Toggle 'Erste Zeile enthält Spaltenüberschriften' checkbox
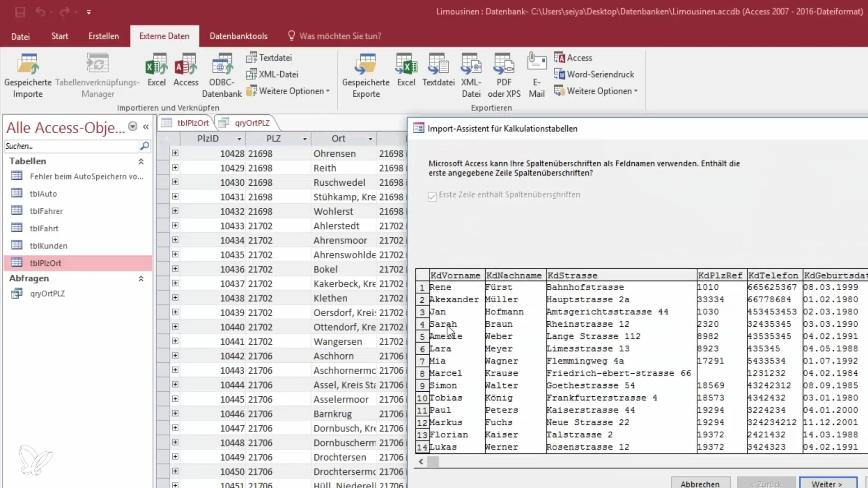 coord(432,196)
